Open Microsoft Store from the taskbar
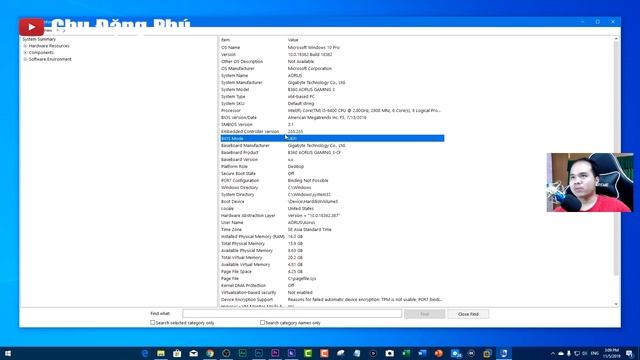The height and width of the screenshot is (360, 640). [177, 353]
